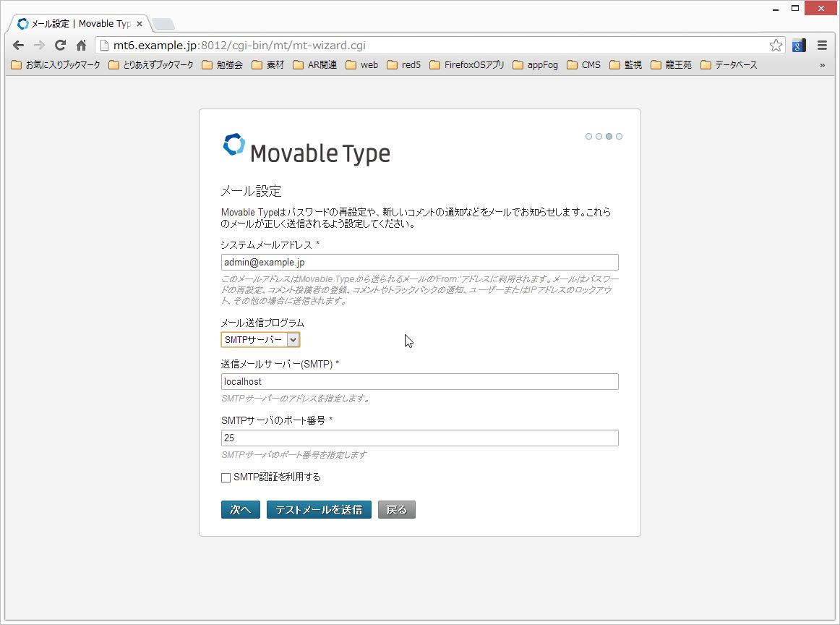The height and width of the screenshot is (625, 840).
Task: Open the FirefoxOSアプリ bookmark folder
Action: (467, 65)
